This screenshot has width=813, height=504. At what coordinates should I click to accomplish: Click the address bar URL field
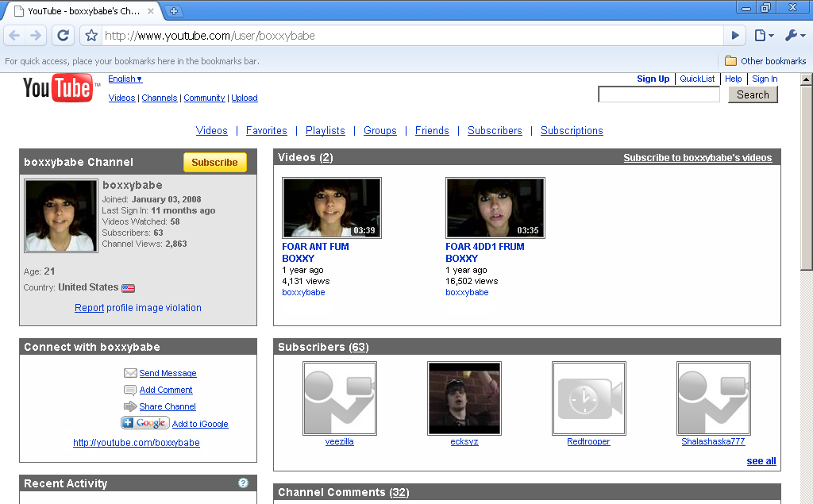[x=412, y=35]
